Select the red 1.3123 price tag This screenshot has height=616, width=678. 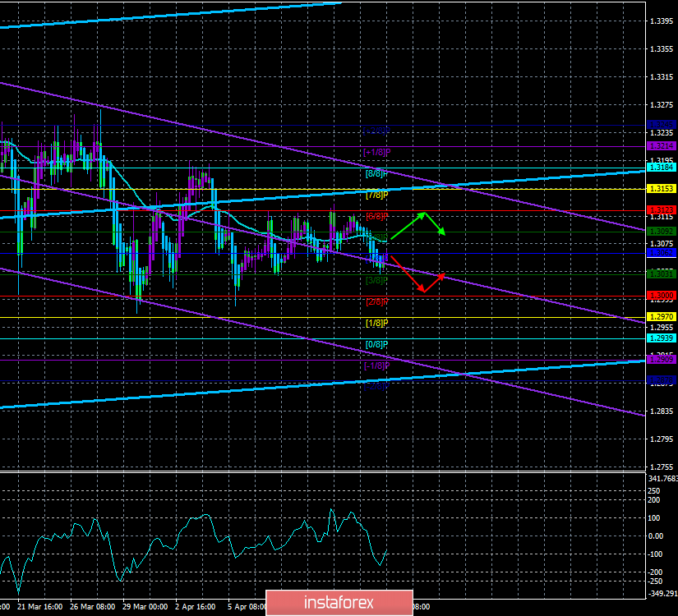662,210
